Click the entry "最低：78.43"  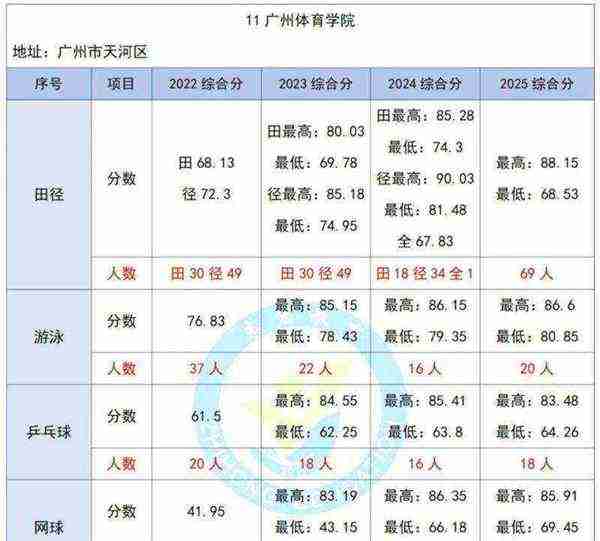pos(316,336)
